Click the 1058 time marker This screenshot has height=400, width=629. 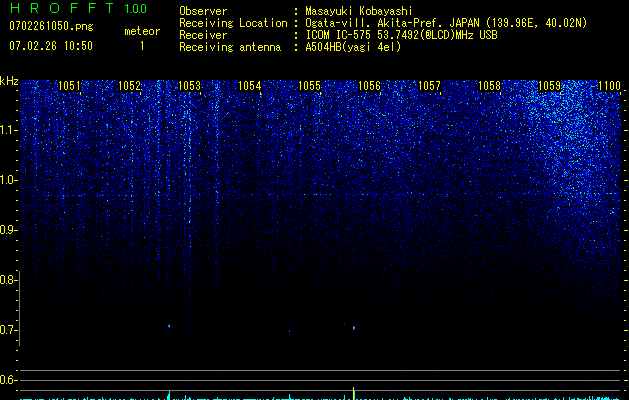click(489, 86)
